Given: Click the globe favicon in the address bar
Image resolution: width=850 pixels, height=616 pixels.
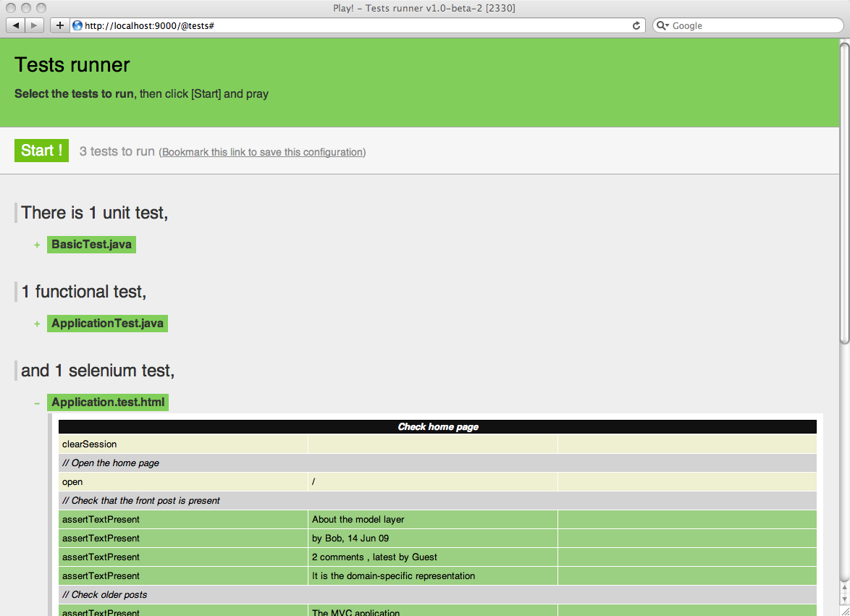Looking at the screenshot, I should [77, 26].
